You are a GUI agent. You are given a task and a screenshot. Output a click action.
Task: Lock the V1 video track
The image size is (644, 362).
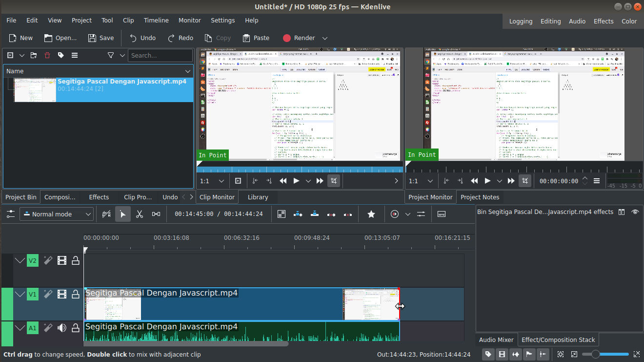75,294
